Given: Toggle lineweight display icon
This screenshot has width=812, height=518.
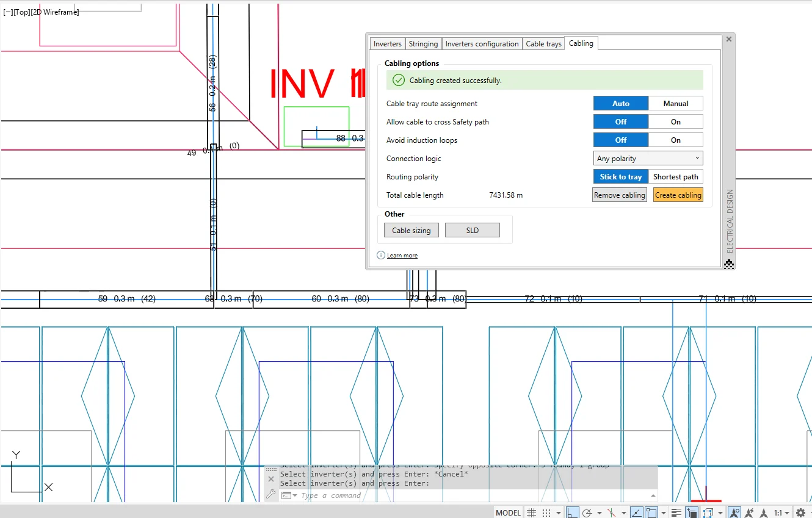Looking at the screenshot, I should [x=676, y=513].
